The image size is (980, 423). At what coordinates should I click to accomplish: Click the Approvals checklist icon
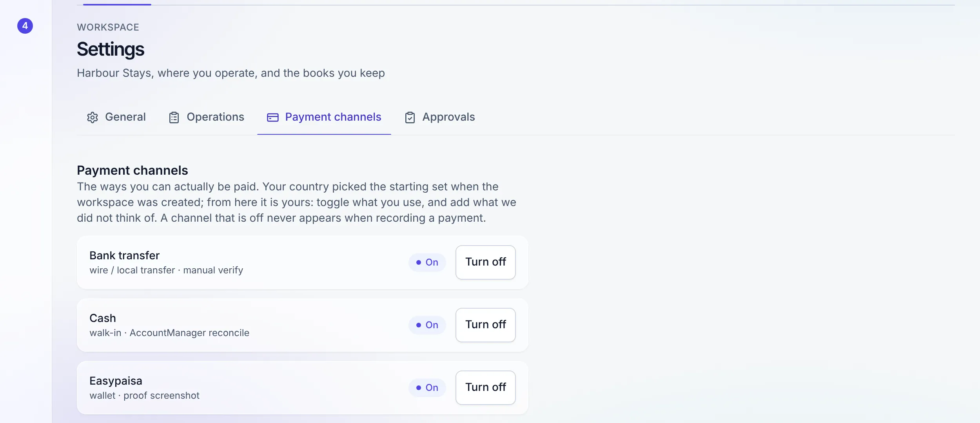(410, 117)
